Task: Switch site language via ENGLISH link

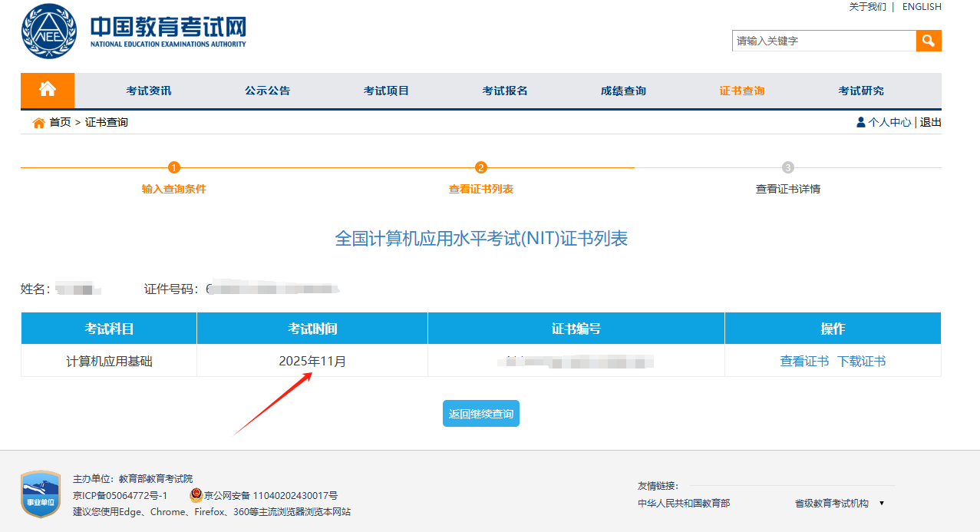Action: (x=921, y=7)
